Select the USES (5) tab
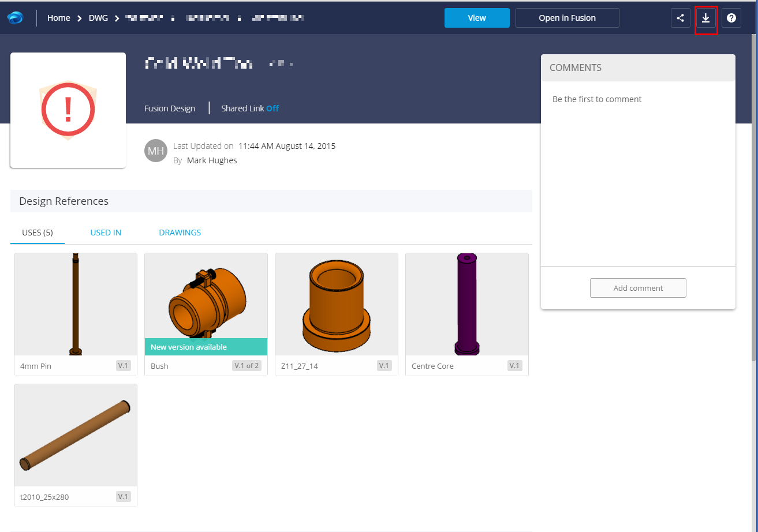 click(x=37, y=232)
